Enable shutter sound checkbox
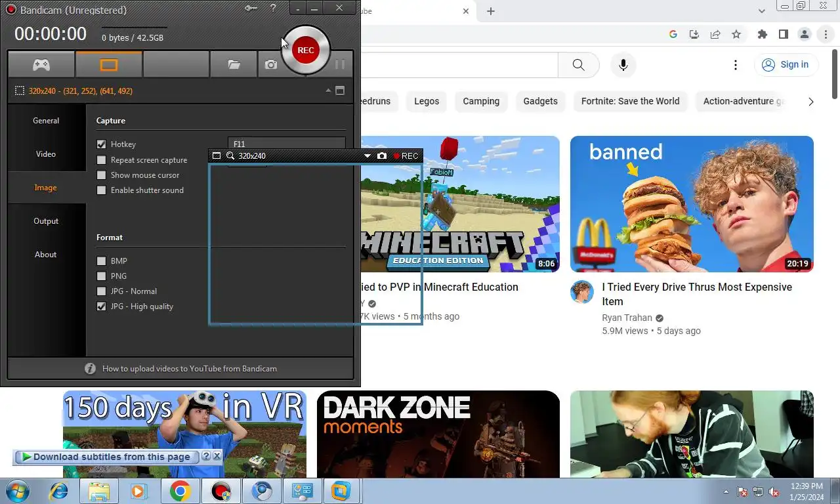The image size is (840, 504). click(101, 190)
